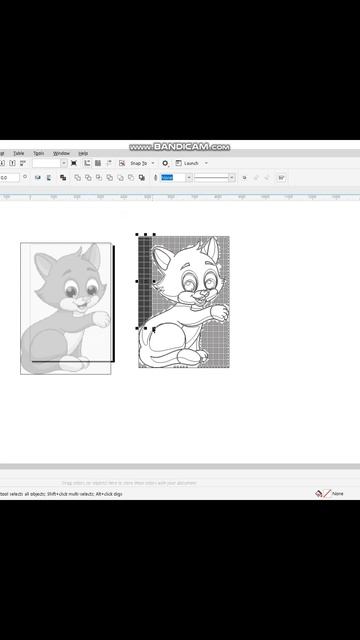This screenshot has height=640, width=360.
Task: Click the align page icon in the toolbar
Action: (23, 163)
